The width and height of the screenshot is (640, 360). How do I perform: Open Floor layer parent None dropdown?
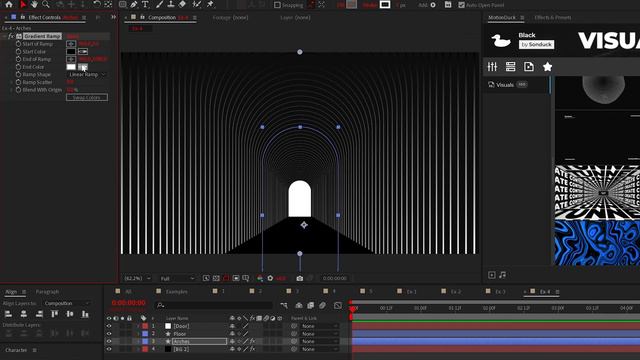320,334
